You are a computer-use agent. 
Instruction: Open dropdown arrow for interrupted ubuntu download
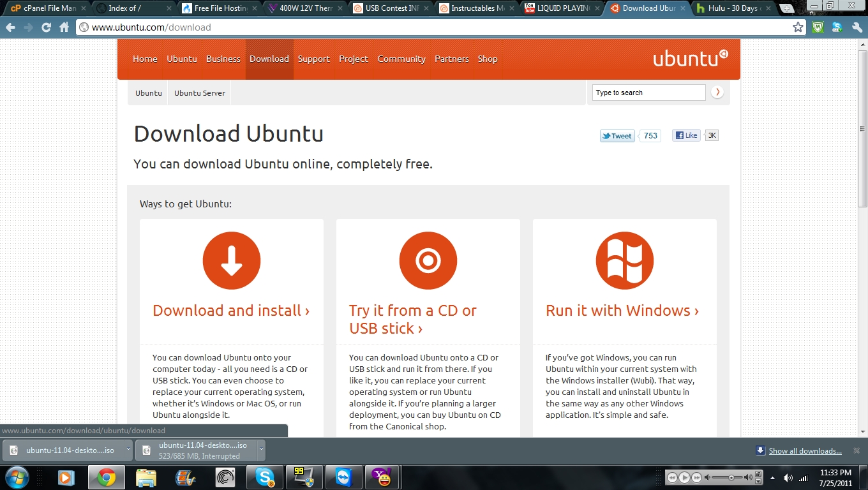(261, 450)
